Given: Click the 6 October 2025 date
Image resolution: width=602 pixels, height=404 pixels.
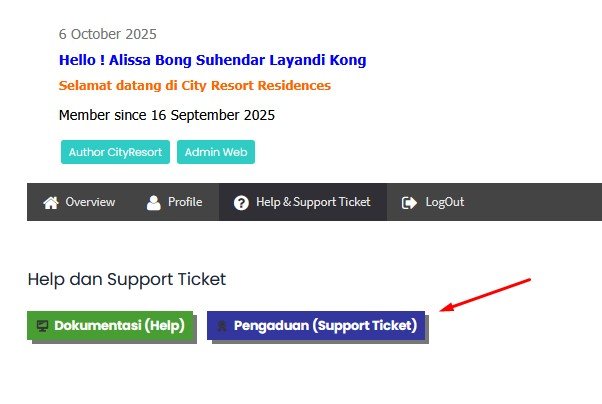Looking at the screenshot, I should [108, 35].
